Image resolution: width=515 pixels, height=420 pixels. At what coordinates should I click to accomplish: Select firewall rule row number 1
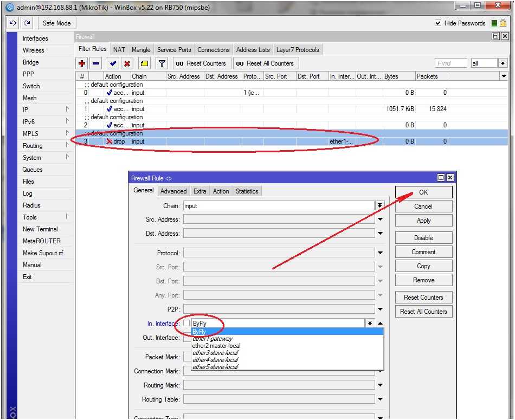292,109
